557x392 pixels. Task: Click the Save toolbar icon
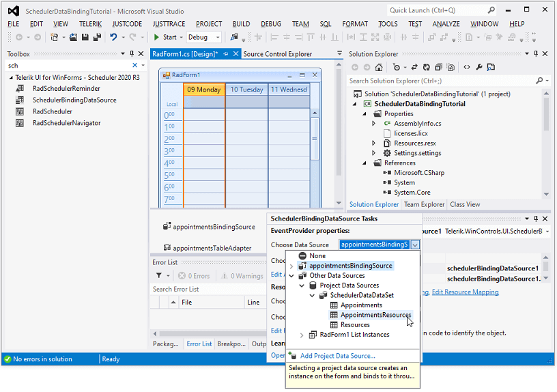(85, 37)
